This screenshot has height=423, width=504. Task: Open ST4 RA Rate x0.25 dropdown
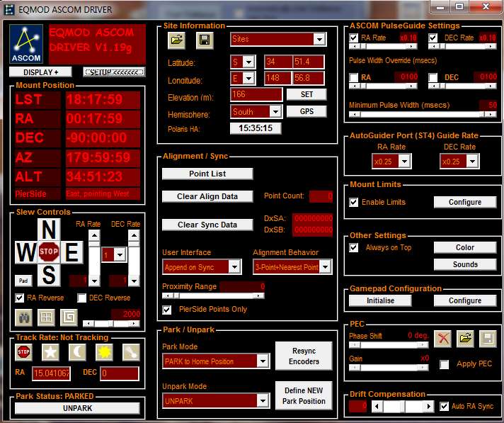[404, 161]
